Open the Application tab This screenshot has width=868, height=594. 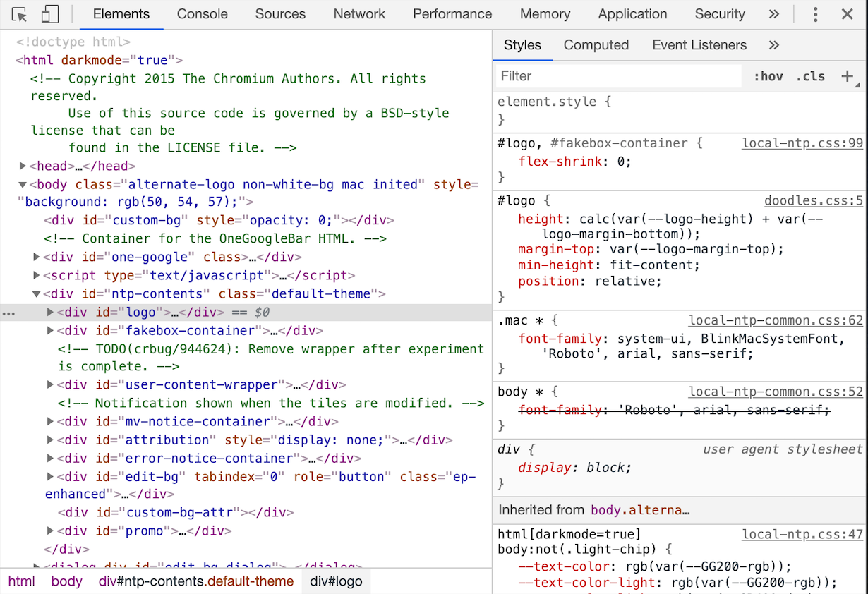coord(632,14)
